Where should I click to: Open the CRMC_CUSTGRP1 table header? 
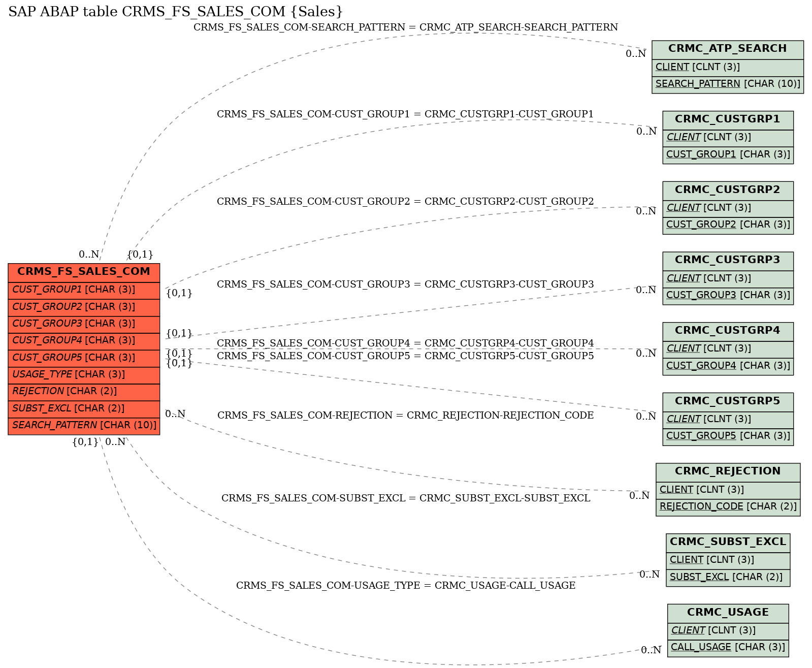[728, 119]
